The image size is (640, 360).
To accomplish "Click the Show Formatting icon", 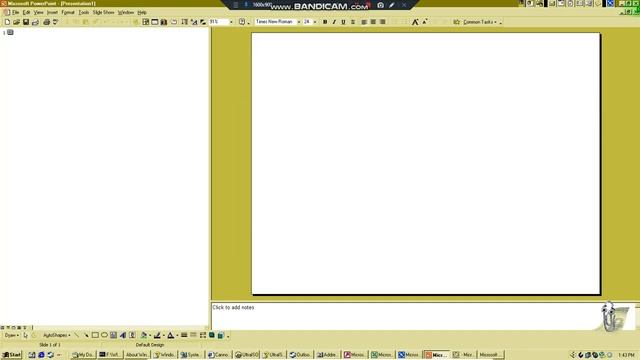I will [x=194, y=22].
